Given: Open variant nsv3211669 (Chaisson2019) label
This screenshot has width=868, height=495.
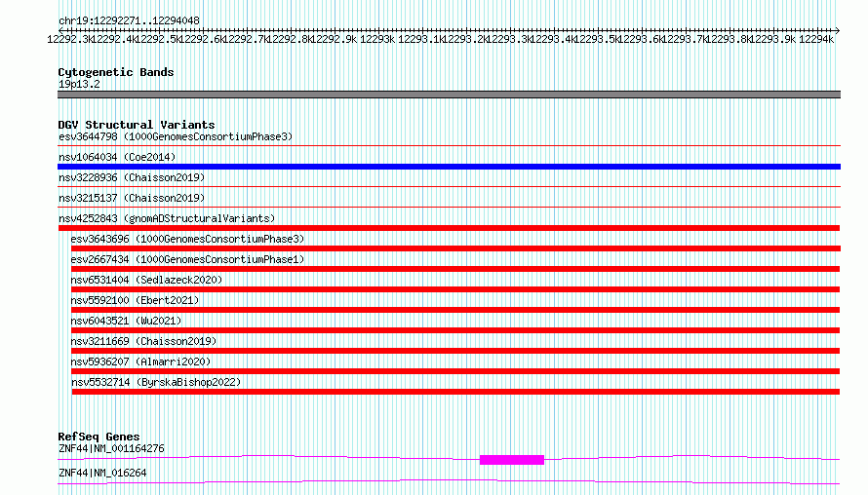Looking at the screenshot, I should pyautogui.click(x=144, y=341).
